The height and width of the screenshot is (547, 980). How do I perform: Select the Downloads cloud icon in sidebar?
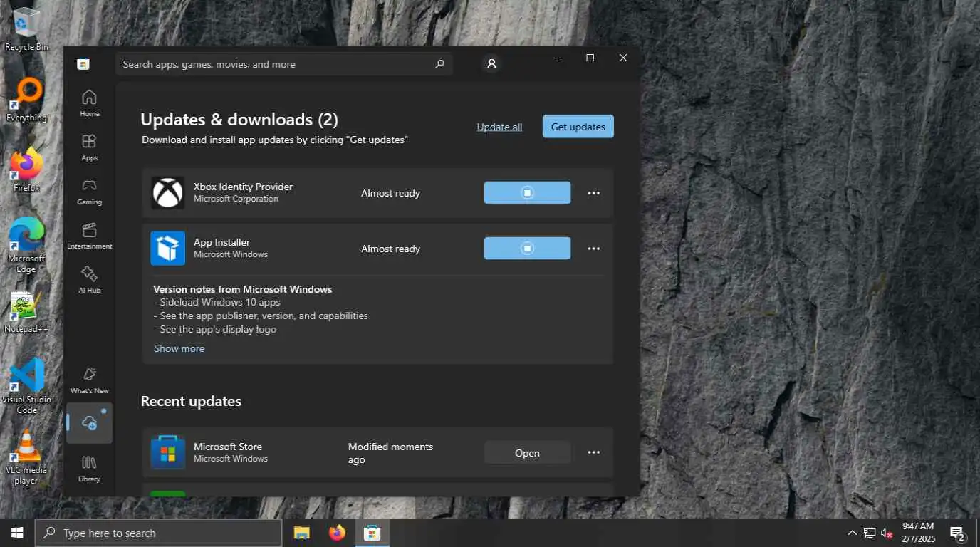[x=89, y=423]
